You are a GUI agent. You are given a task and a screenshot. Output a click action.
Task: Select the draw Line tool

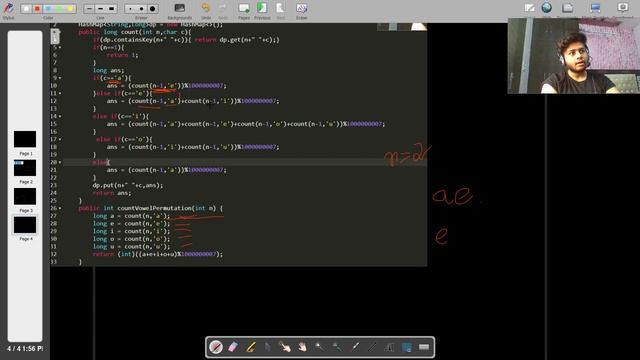[372, 347]
